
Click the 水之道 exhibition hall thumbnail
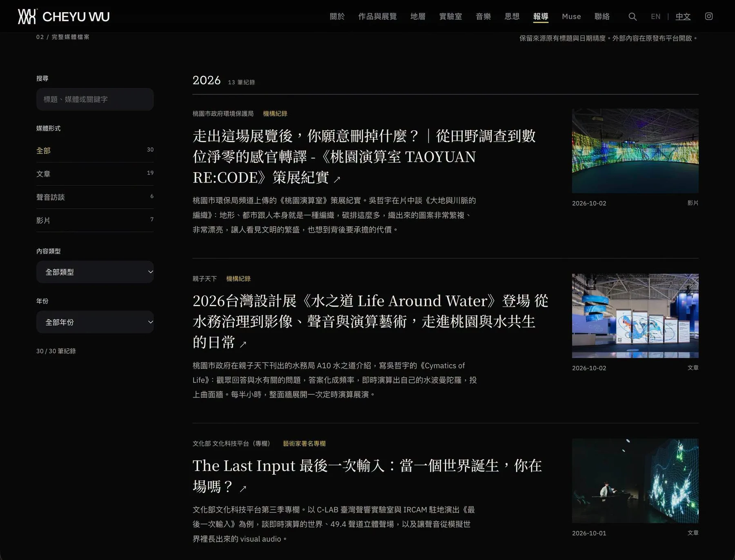point(635,316)
